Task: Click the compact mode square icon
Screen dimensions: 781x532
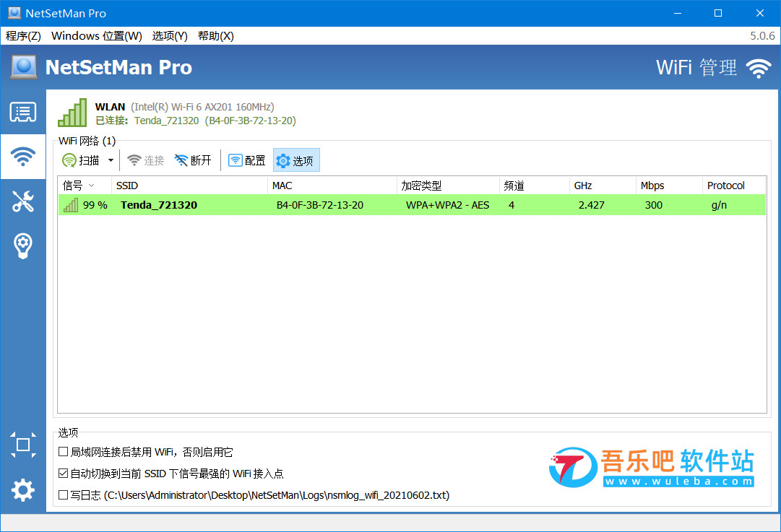Action: (23, 445)
